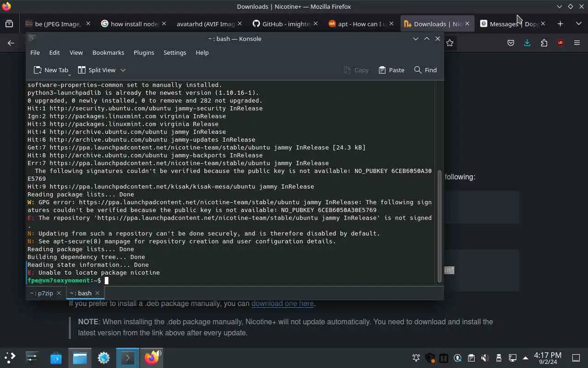588x368 pixels.
Task: Click the muted volume tray icon
Action: point(485,358)
